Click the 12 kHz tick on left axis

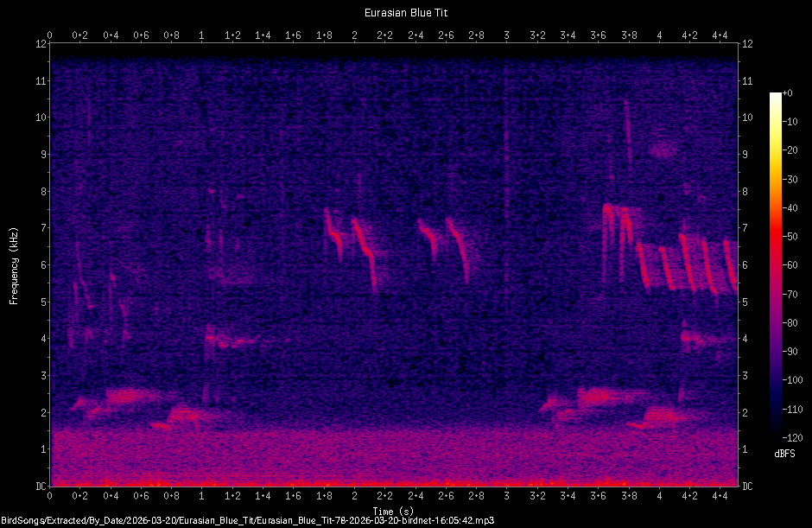[39, 41]
